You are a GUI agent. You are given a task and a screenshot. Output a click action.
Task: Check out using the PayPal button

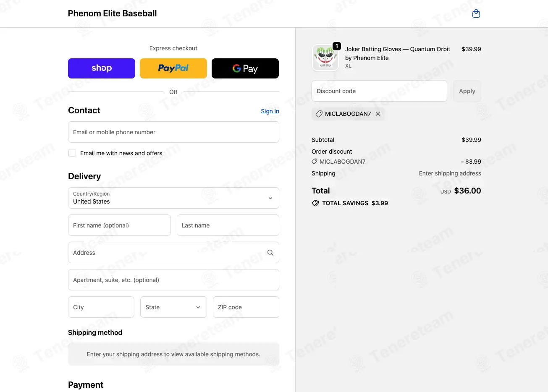(x=173, y=68)
